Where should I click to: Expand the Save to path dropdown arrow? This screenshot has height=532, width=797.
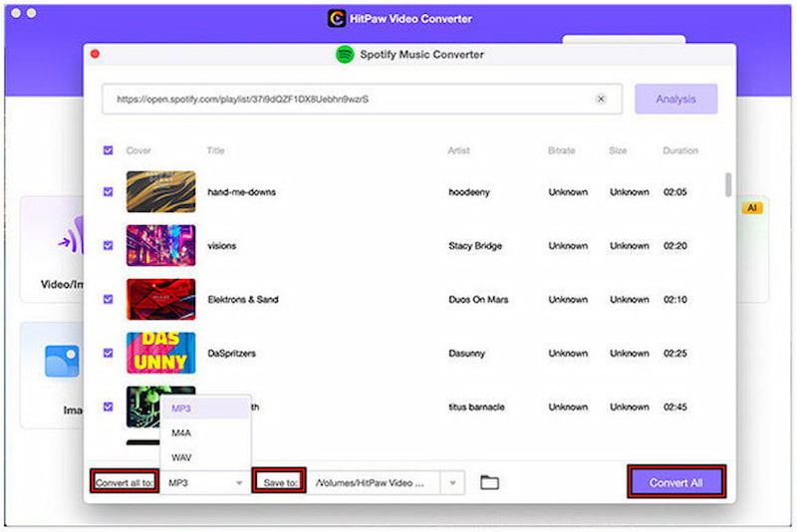(452, 483)
